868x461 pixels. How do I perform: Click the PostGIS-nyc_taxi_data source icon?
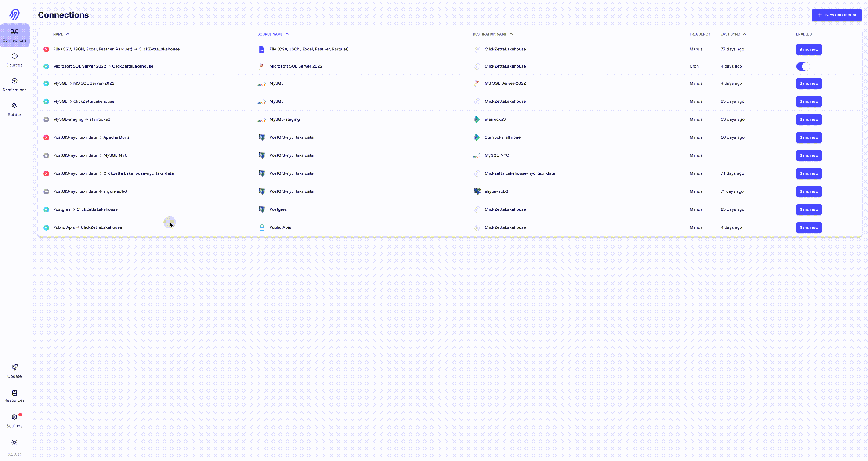pos(262,137)
